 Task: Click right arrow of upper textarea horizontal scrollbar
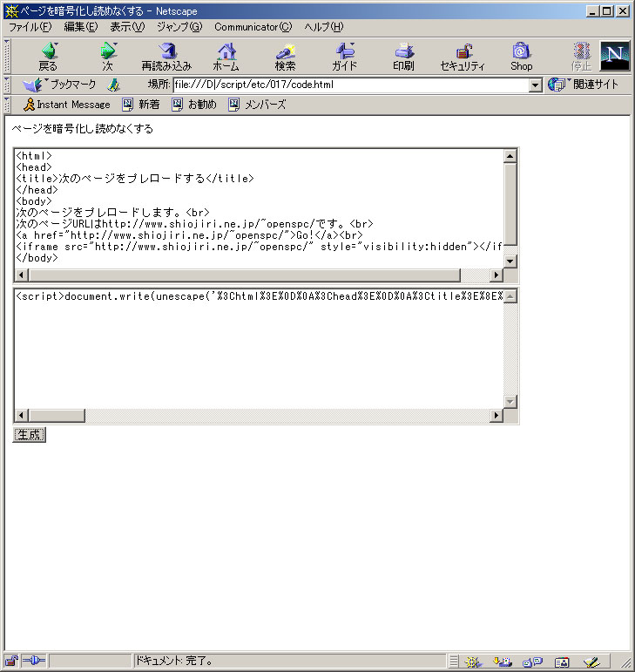pyautogui.click(x=497, y=275)
